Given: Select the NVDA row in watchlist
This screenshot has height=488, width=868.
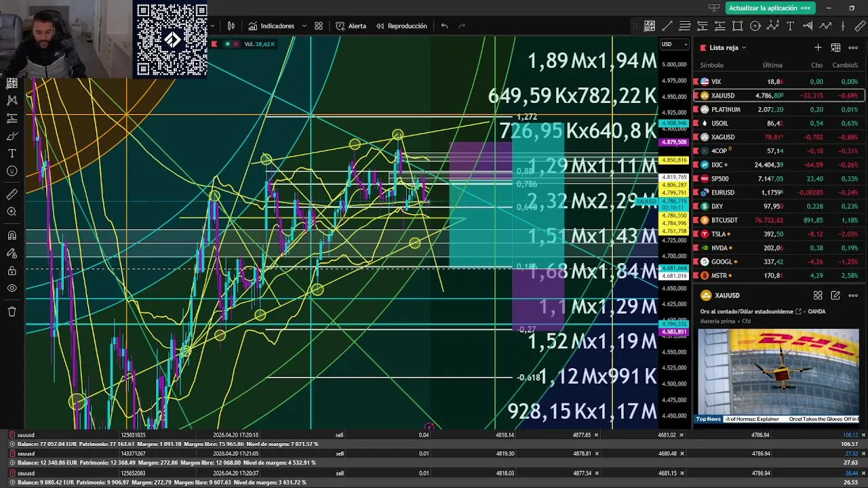Looking at the screenshot, I should tap(778, 248).
